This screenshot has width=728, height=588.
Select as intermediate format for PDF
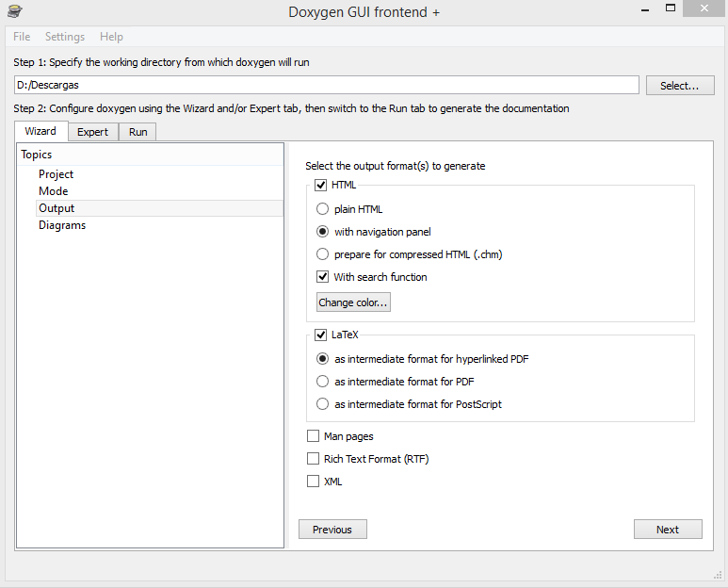point(323,382)
